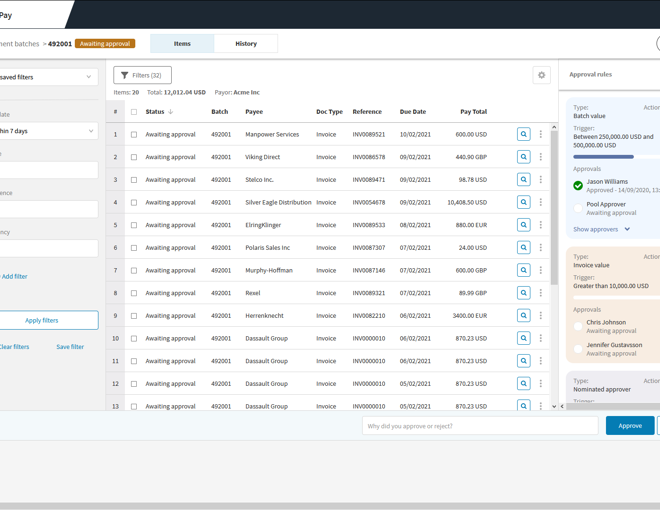Screen dimensions: 660x510
Task: Click magnifier icon for Manpower Services row
Action: pyautogui.click(x=523, y=134)
